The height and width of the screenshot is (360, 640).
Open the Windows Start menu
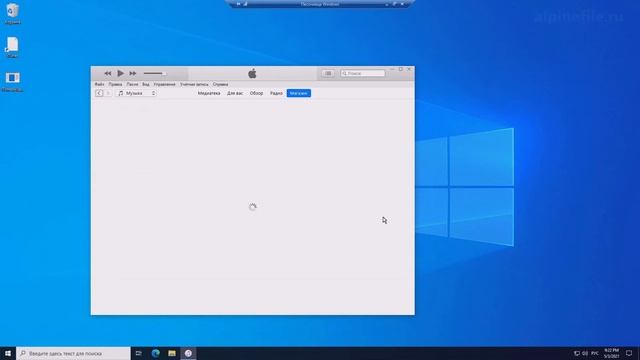click(8, 353)
